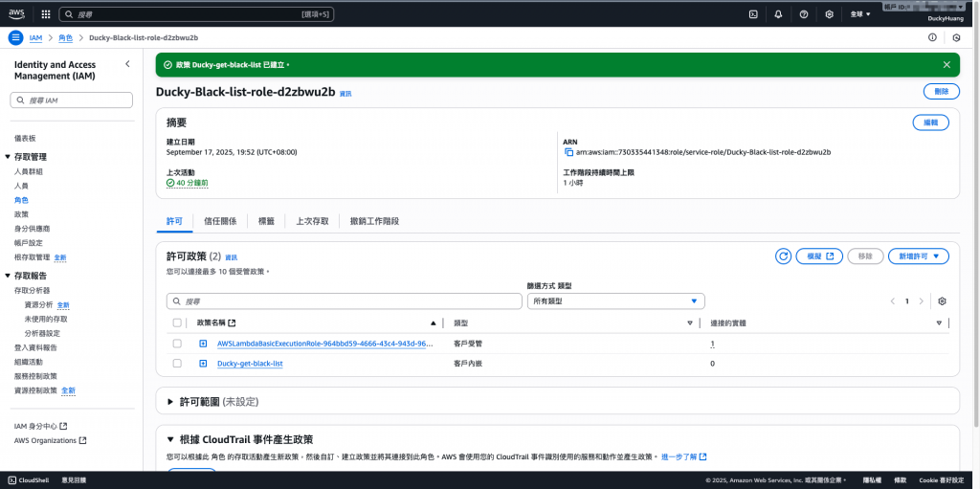Click the CloudShell icon in the footer
This screenshot has width=980, height=489.
point(11,480)
